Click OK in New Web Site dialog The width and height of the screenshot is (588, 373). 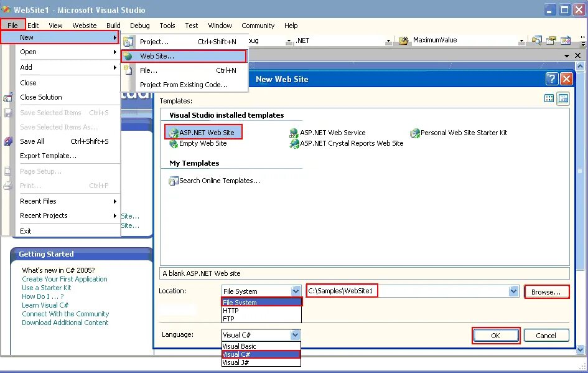(496, 336)
